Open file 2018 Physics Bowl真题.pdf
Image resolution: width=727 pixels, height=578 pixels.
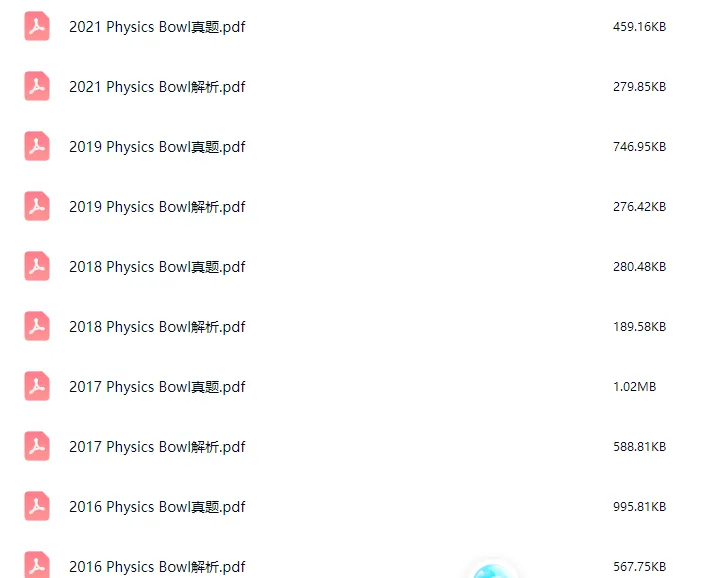coord(157,267)
